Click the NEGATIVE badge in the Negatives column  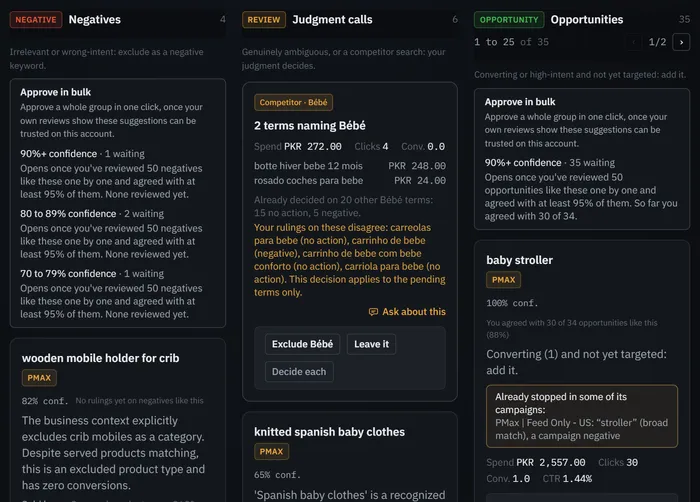[36, 20]
